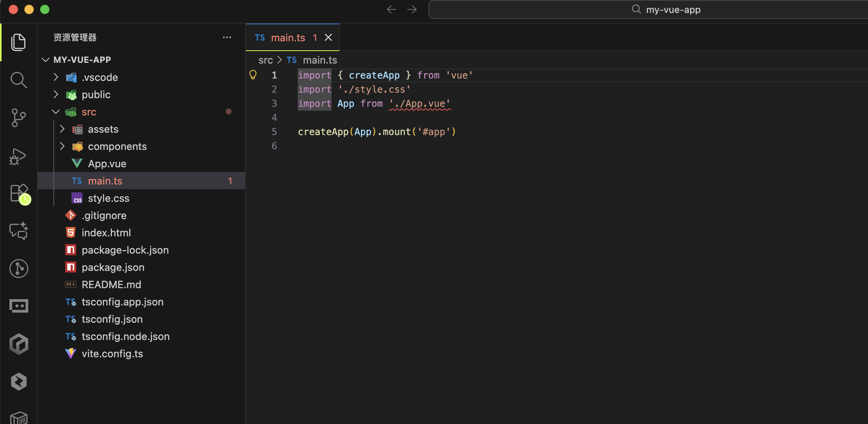868x424 pixels.
Task: Open the explorer more actions ellipsis menu
Action: [227, 37]
